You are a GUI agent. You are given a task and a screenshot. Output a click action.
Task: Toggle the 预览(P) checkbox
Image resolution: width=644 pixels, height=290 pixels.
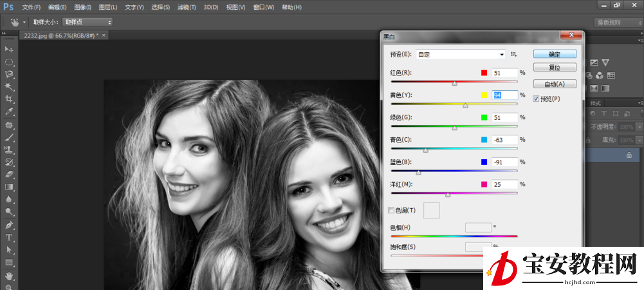535,99
